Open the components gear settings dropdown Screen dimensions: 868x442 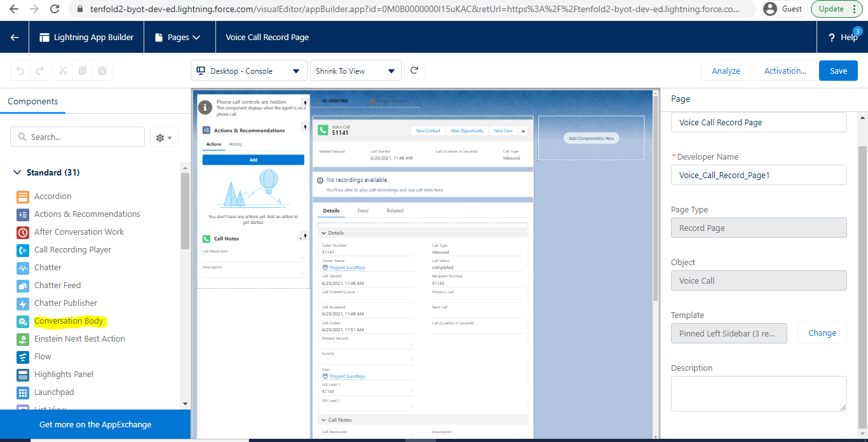point(164,137)
